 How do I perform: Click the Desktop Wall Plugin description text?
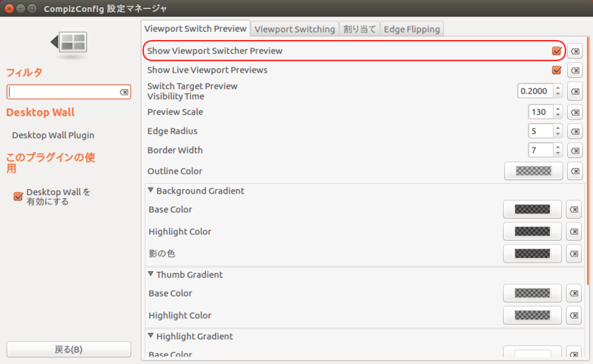[x=53, y=135]
